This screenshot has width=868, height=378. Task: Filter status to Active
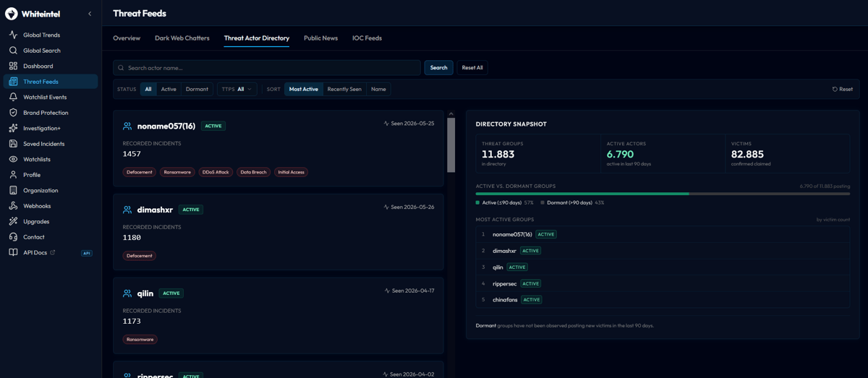click(x=169, y=89)
